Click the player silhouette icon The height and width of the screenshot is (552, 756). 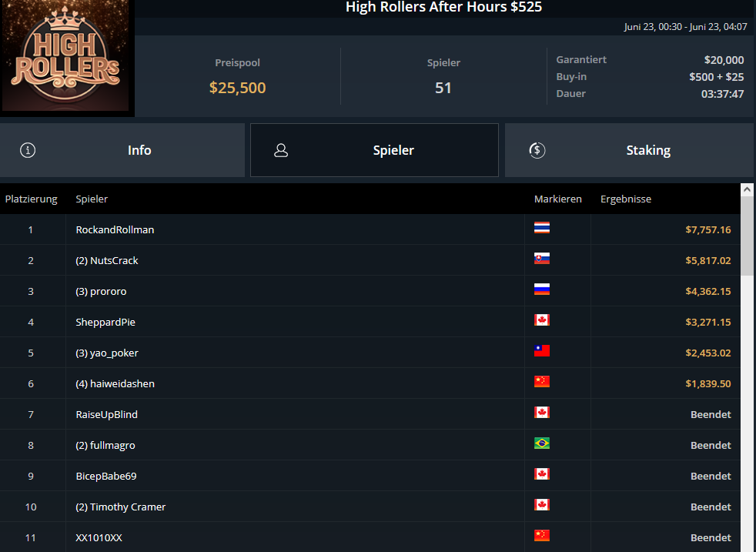(x=281, y=150)
